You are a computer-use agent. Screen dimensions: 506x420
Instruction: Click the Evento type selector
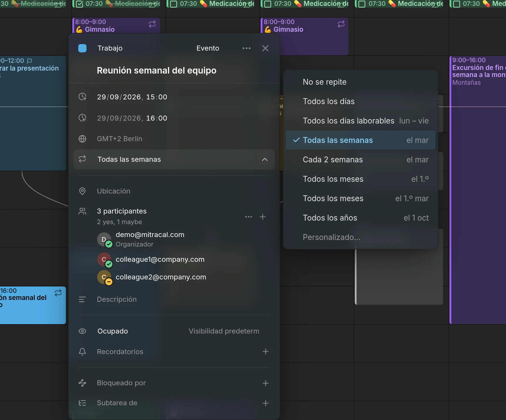(x=208, y=48)
